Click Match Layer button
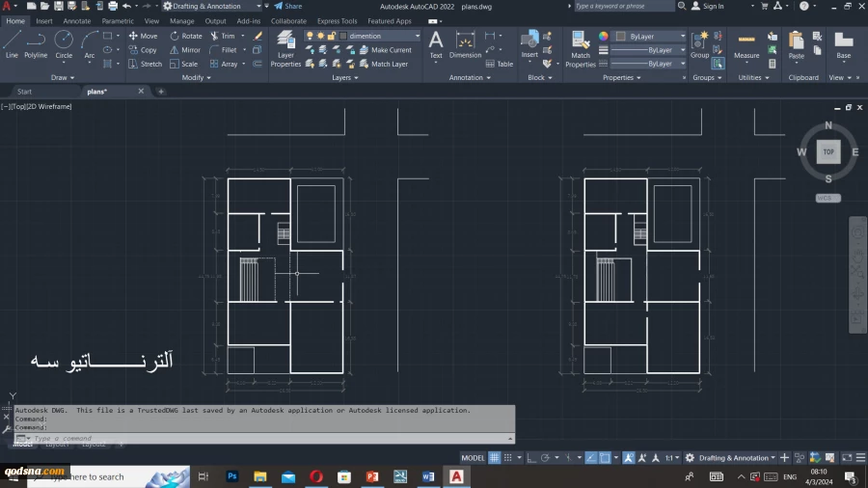This screenshot has width=868, height=488. point(384,64)
